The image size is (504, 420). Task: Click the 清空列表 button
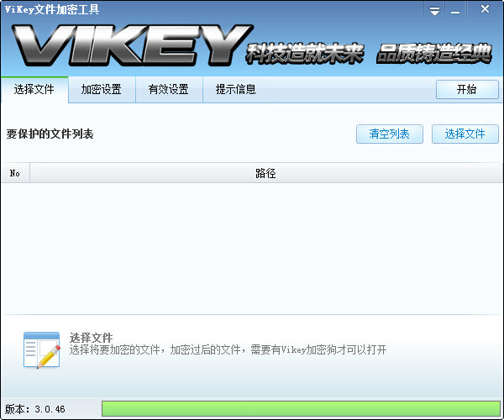point(389,134)
